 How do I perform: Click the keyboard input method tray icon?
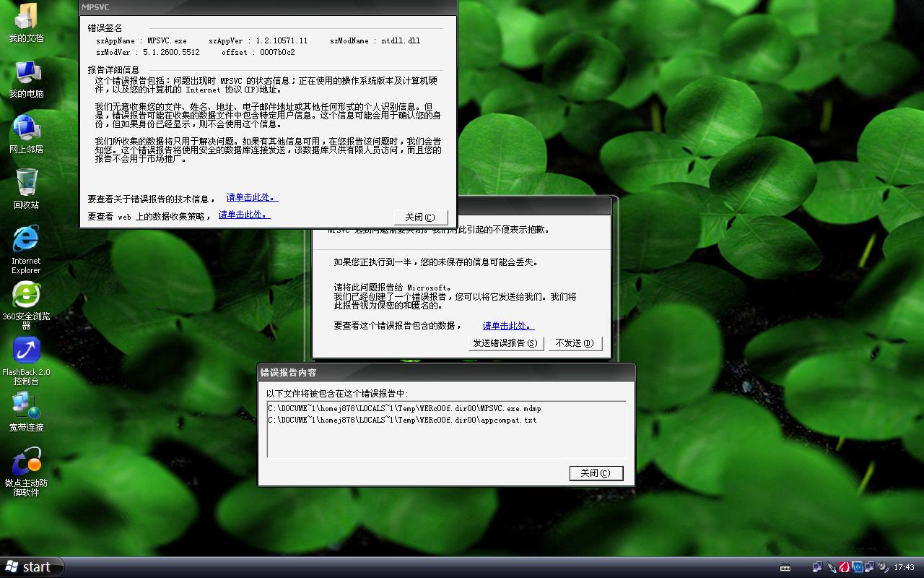(785, 567)
